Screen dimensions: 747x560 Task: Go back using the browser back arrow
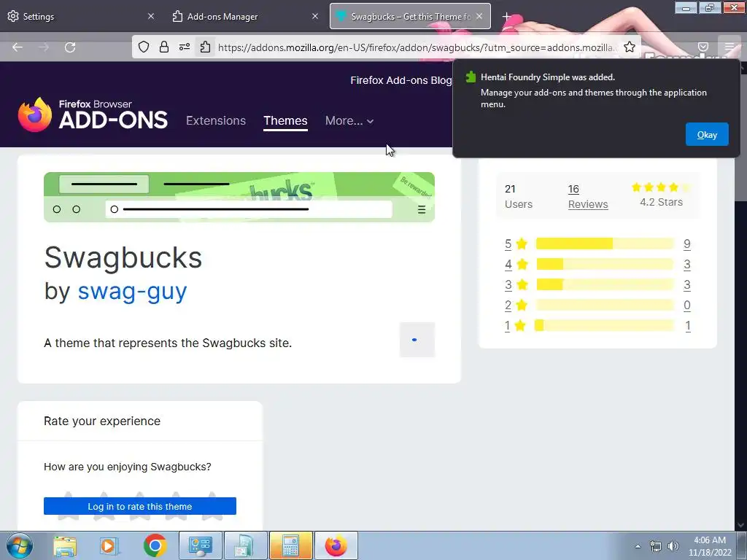(x=18, y=47)
